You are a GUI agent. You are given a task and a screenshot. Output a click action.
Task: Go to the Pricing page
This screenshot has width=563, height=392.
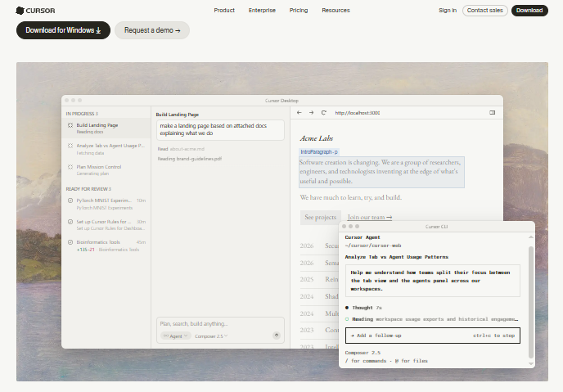299,11
